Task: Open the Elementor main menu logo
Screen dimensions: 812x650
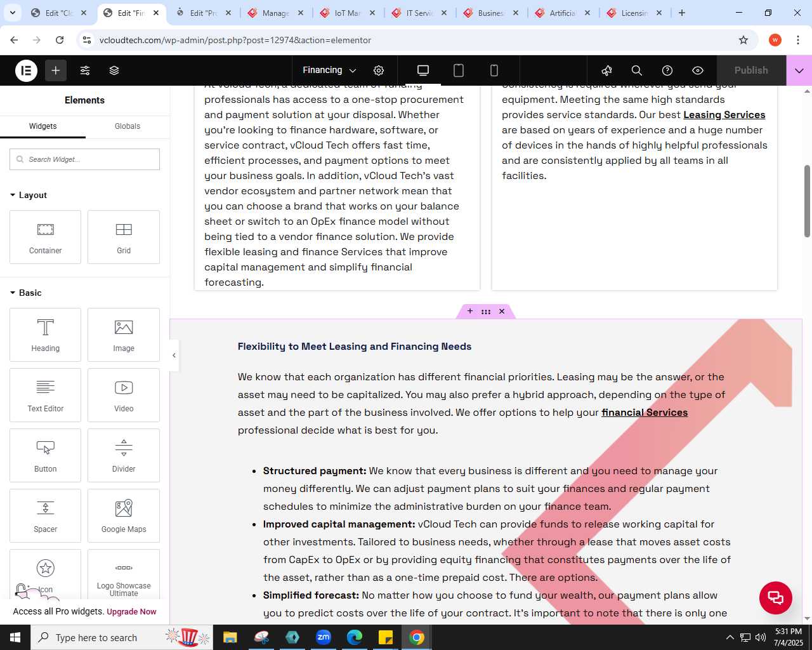Action: (26, 70)
